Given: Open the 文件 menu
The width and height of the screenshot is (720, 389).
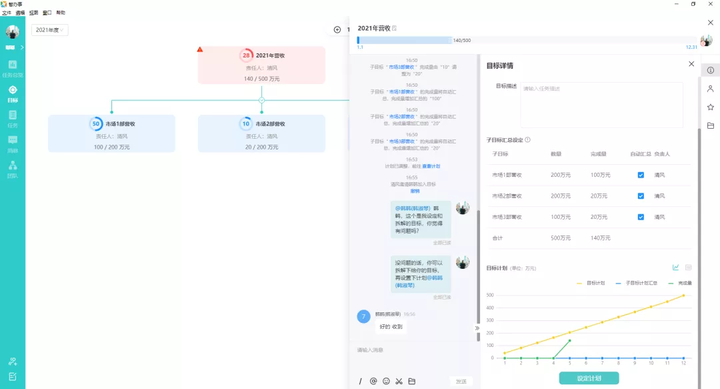Looking at the screenshot, I should click(6, 13).
